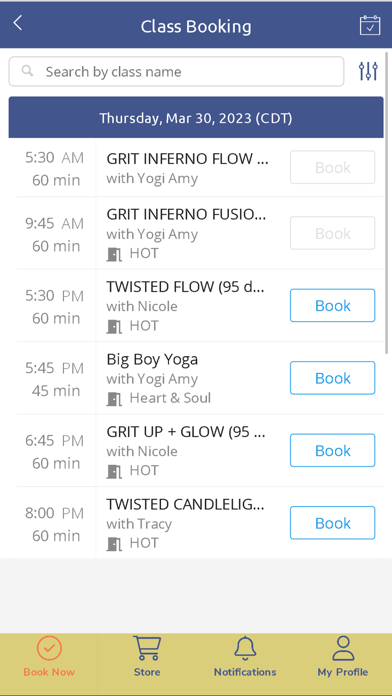Open the calendar icon in header

coord(370,25)
